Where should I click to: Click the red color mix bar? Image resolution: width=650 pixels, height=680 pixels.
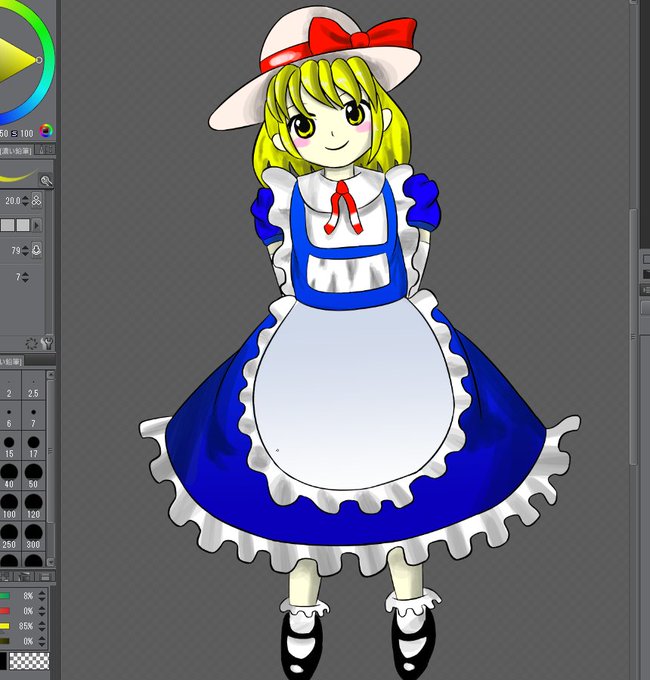[4, 611]
